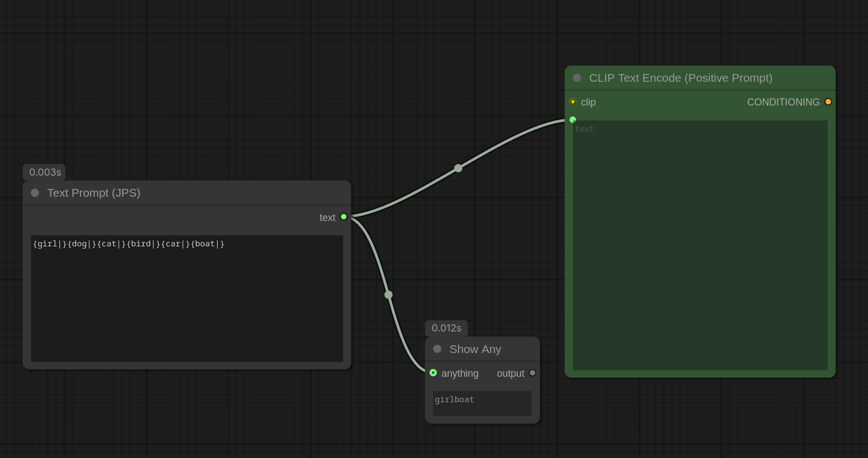Screen dimensions: 868x458
Task: Click the text input port on CLIP node
Action: coord(573,119)
